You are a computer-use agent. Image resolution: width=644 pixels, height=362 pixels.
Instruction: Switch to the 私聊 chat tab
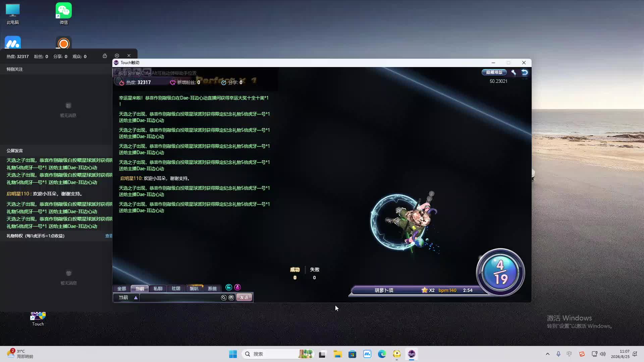coord(158,289)
